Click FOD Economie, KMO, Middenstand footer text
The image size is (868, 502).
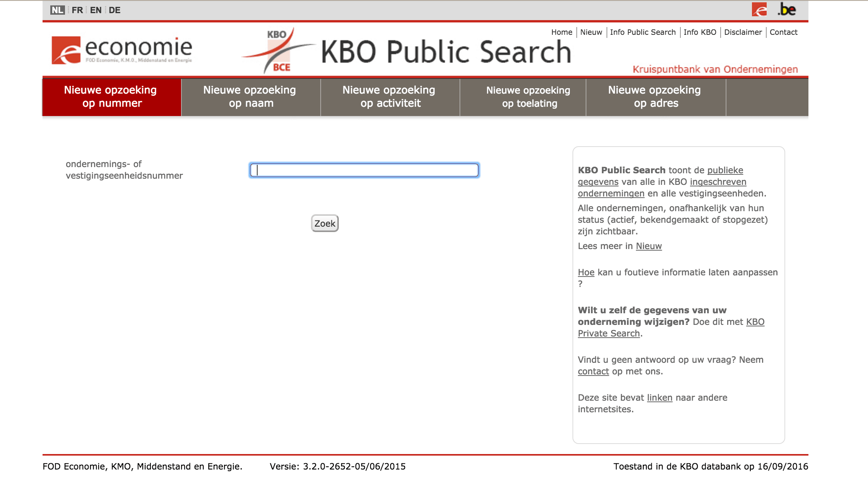(x=142, y=466)
